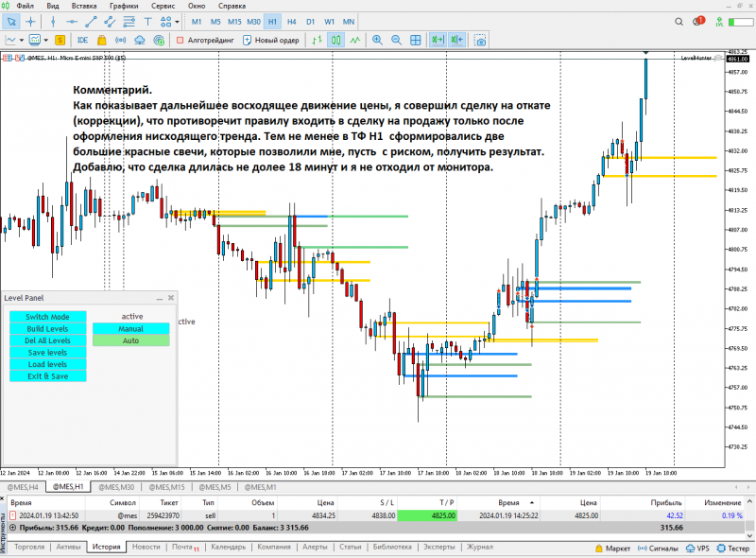
Task: Take a chart screenshot with camera icon
Action: [480, 40]
